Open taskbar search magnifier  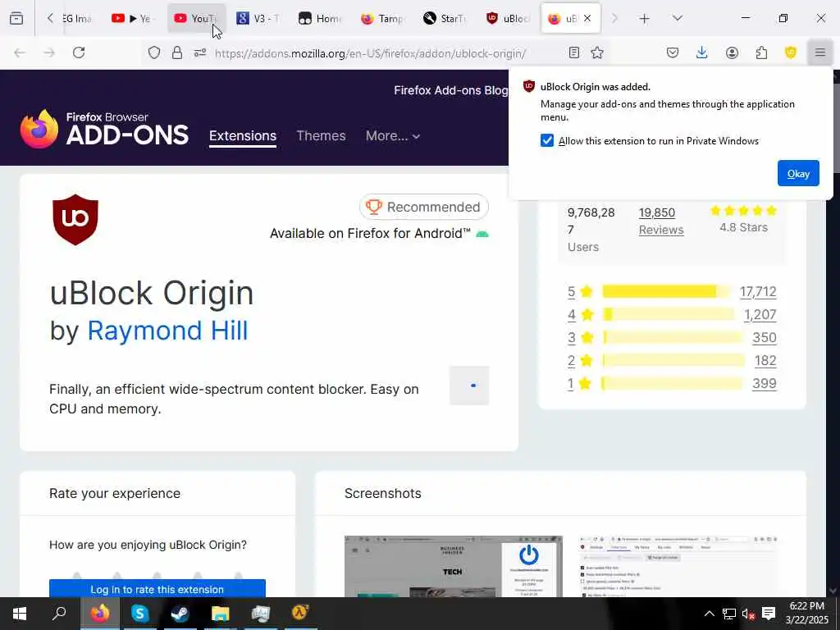[59, 614]
